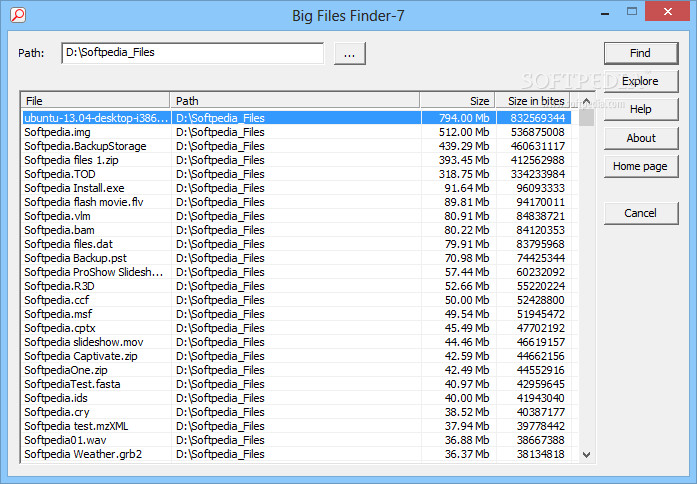Show the About dialog
The width and height of the screenshot is (697, 484).
click(641, 138)
